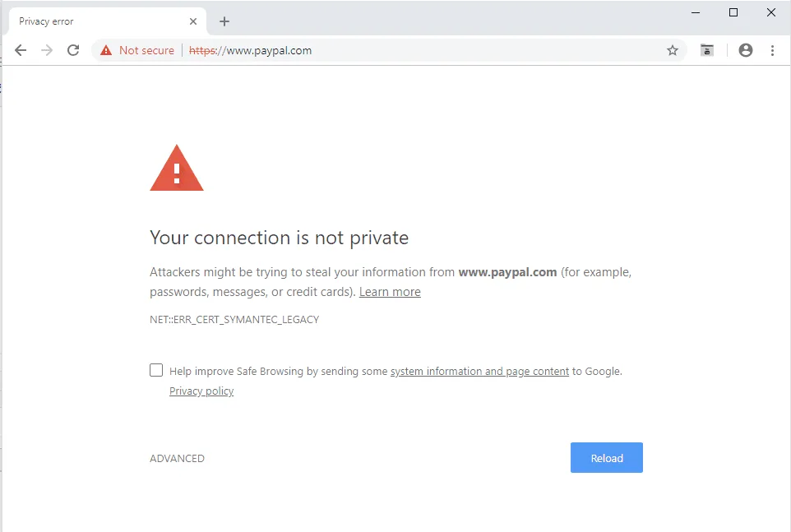View the Privacy policy link
The height and width of the screenshot is (532, 791).
201,391
